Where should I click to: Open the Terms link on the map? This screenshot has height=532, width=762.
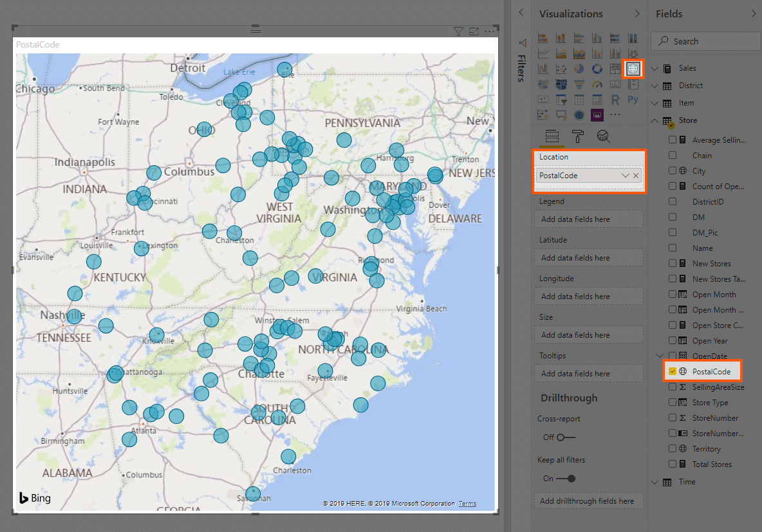tap(467, 504)
